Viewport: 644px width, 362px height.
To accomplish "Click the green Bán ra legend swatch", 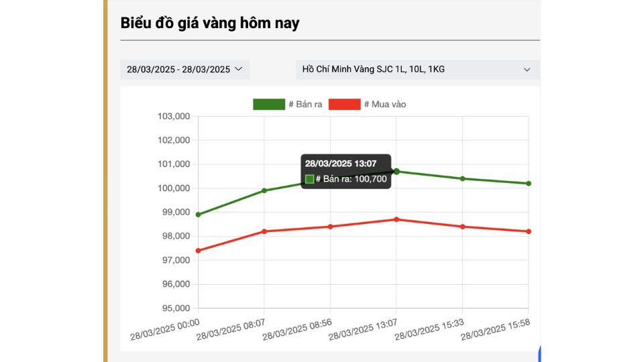I will [268, 104].
